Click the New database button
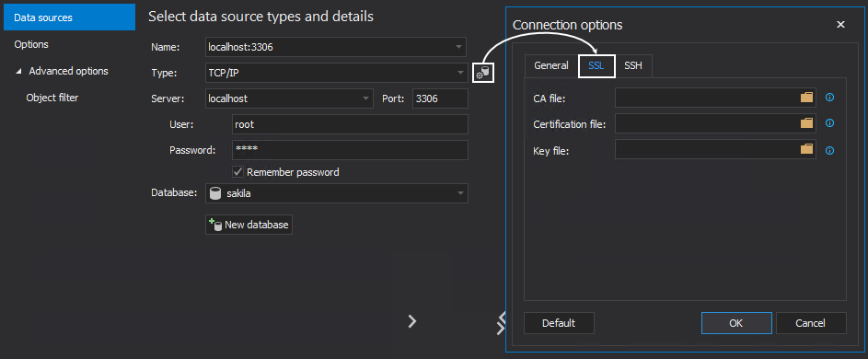The image size is (868, 359). coord(249,225)
